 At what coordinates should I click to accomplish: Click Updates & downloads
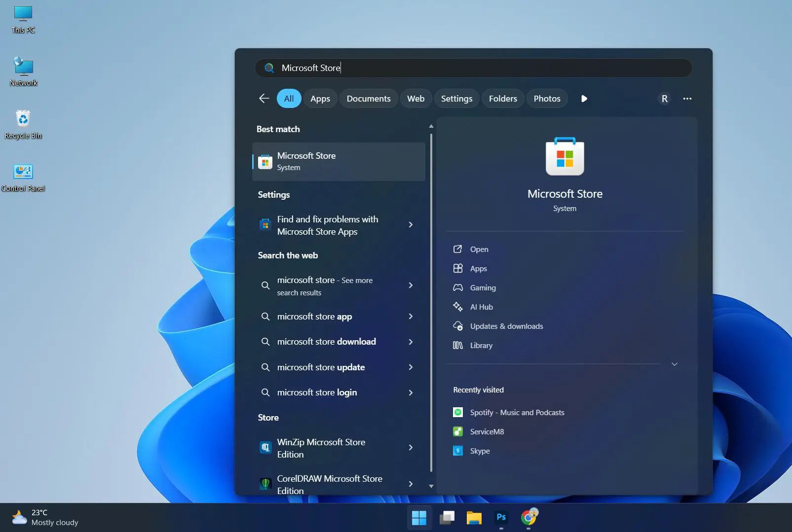coord(506,326)
